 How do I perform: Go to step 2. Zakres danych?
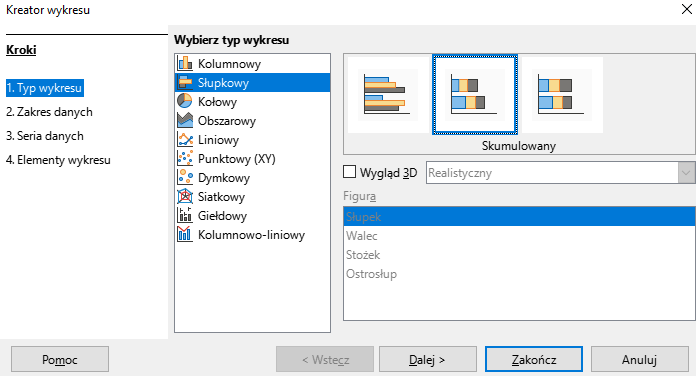(49, 112)
